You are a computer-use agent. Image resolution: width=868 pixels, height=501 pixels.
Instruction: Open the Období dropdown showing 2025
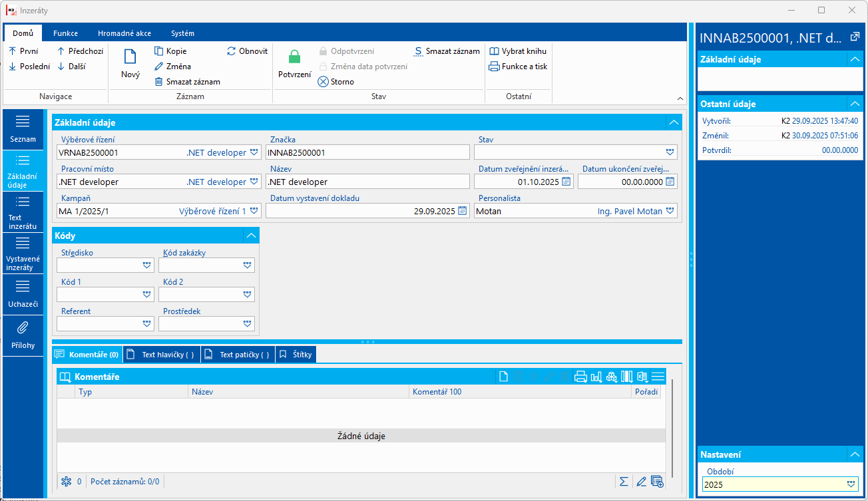pos(851,484)
